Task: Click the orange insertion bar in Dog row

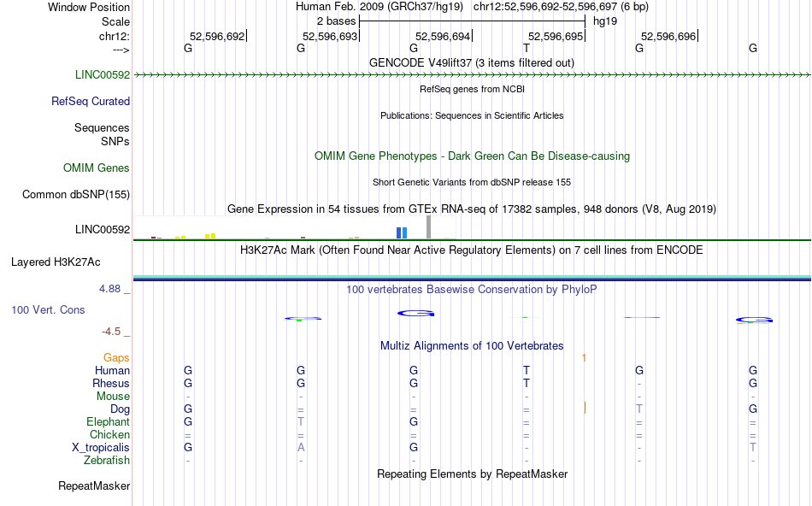Action: click(x=585, y=408)
